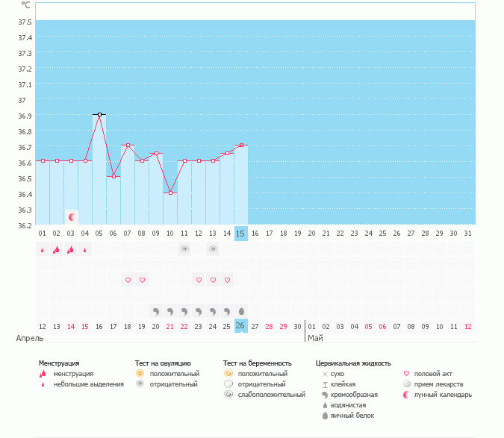Select the highlighted cycle day 15 marker
Screen dimensions: 504x438
coord(240,234)
